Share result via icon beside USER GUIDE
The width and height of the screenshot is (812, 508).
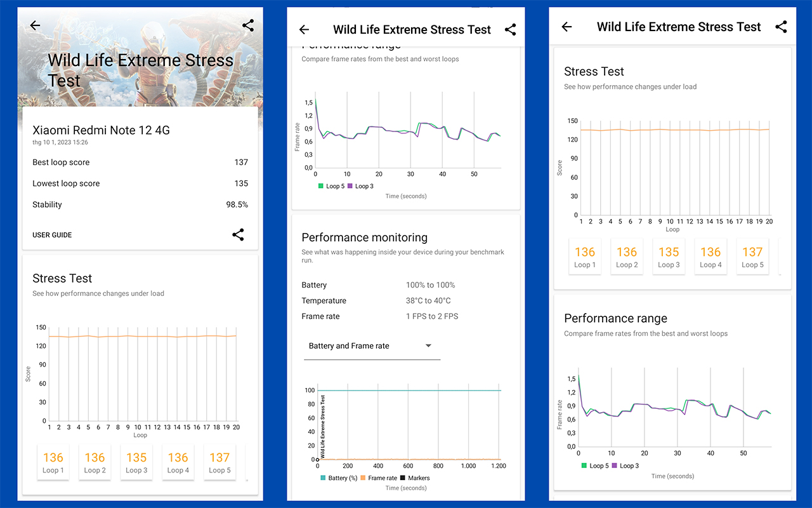point(238,234)
